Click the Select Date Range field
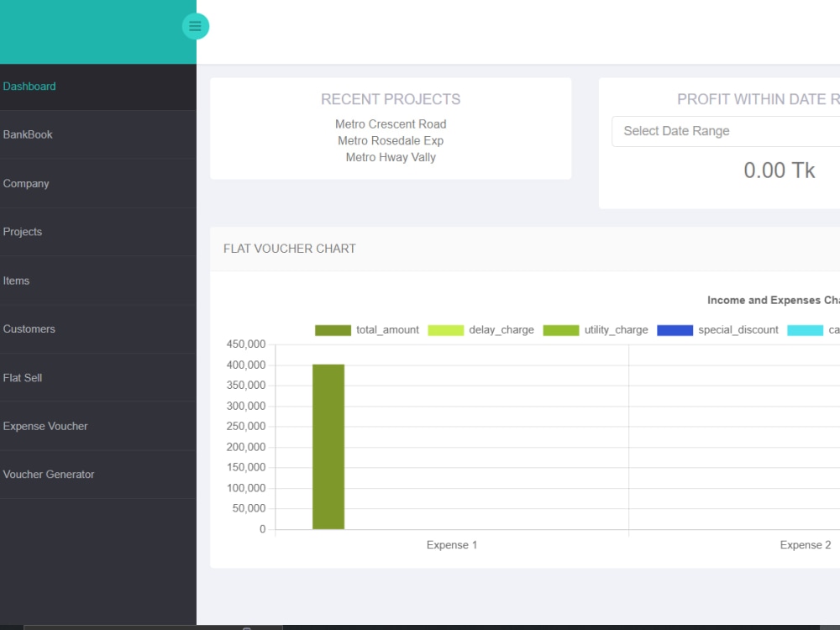The image size is (840, 630). point(726,131)
